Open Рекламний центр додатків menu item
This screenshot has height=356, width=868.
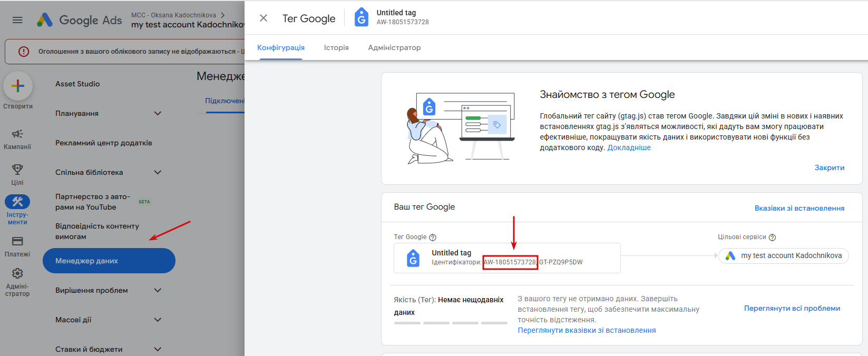pos(104,143)
